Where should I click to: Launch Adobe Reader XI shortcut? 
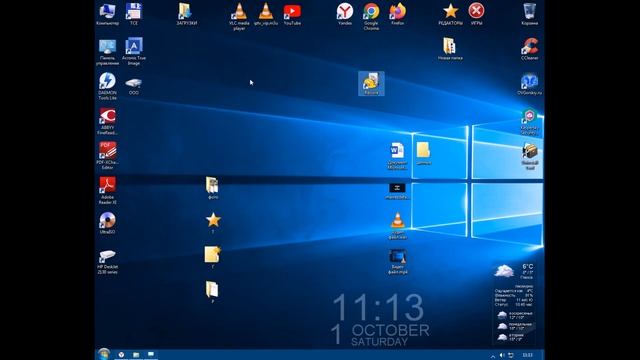coord(107,191)
